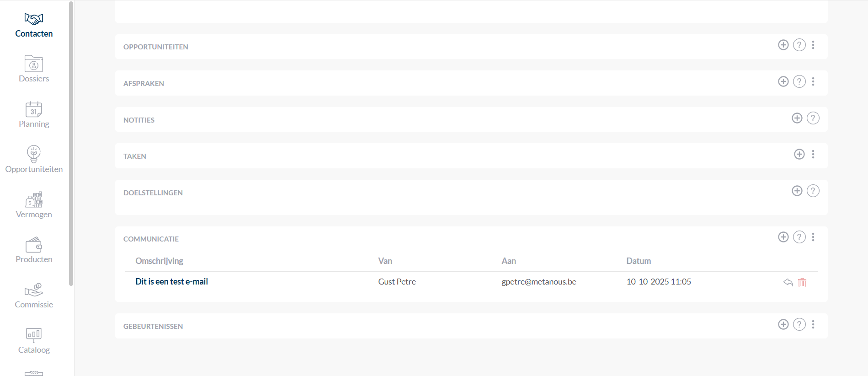Click the reply arrow on the test e-mail

[x=788, y=282]
